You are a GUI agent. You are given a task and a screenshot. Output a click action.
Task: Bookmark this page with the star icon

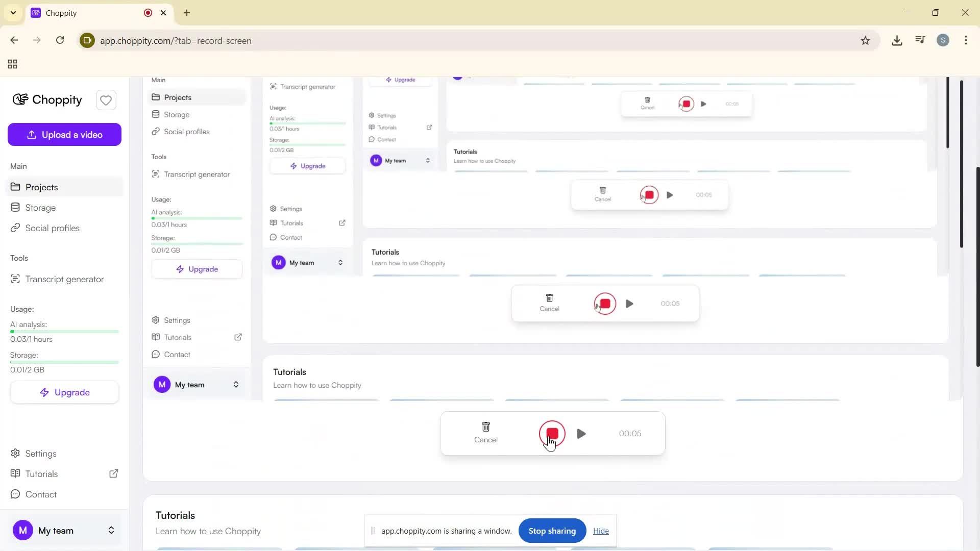tap(865, 41)
